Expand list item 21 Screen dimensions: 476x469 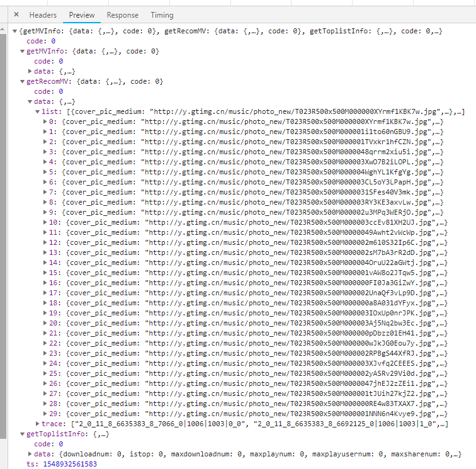(45, 333)
